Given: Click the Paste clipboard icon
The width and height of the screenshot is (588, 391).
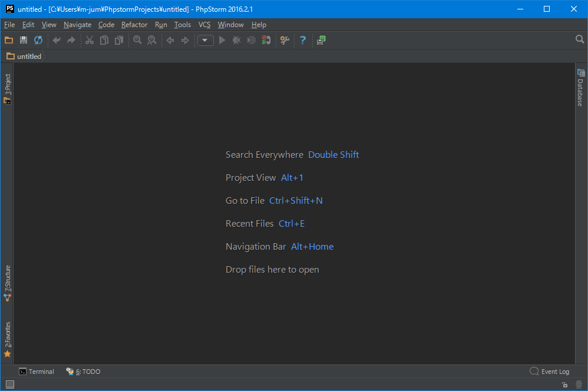Looking at the screenshot, I should coord(119,40).
